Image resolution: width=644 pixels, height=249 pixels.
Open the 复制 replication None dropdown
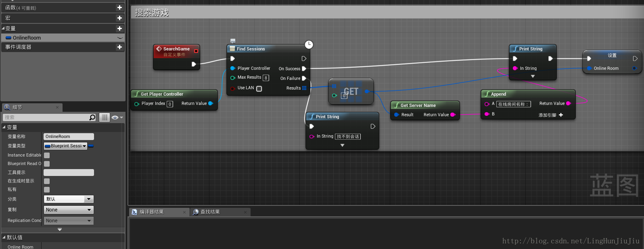point(69,210)
